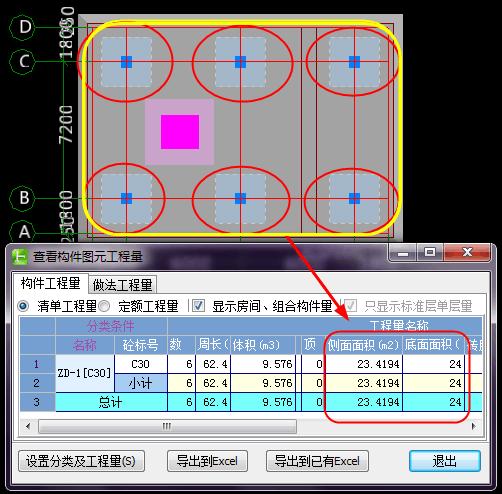Viewport: 502px width, 494px height.
Task: Select the ZD-1[C30] name cell
Action: coord(85,373)
